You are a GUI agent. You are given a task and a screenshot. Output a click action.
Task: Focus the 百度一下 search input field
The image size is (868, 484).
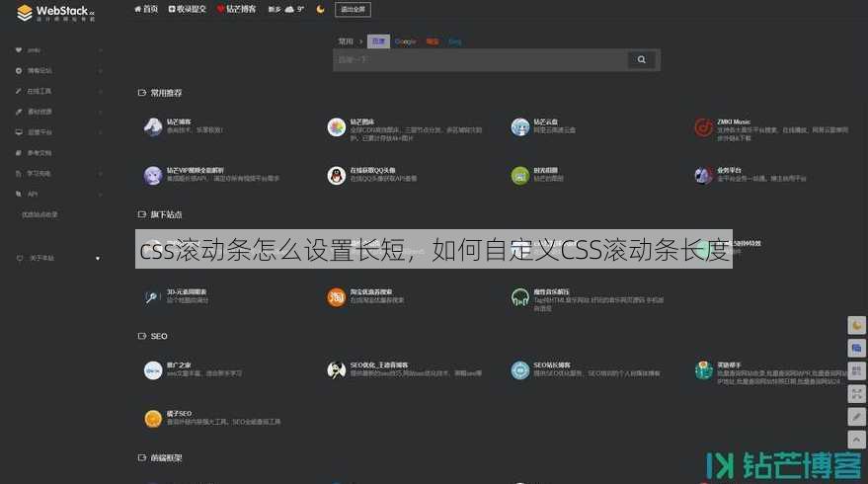click(x=480, y=60)
